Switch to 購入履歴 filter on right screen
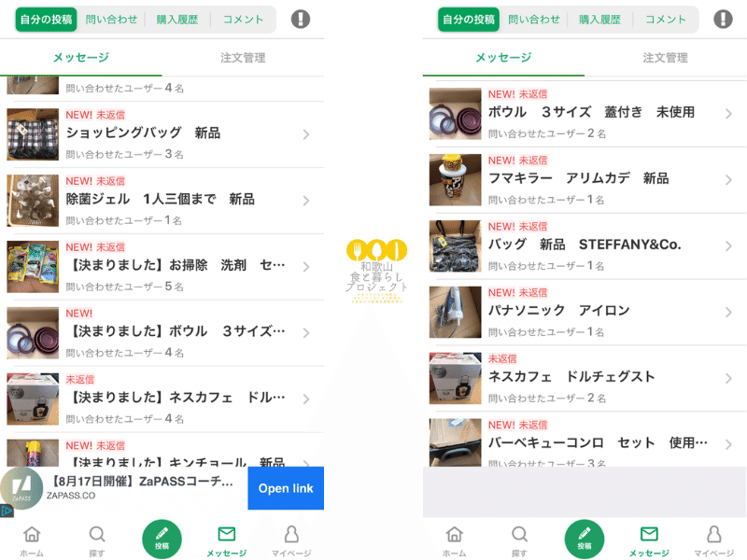This screenshot has height=560, width=747. pos(599,20)
